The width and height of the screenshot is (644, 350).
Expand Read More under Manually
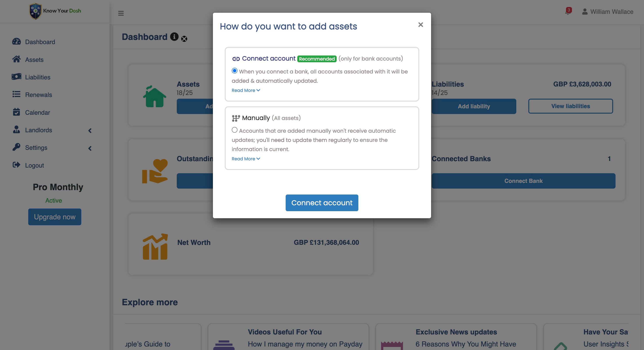click(246, 159)
